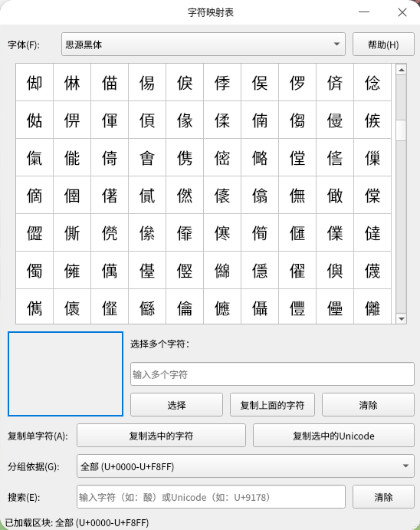Select the character 㒓 (亻+達) in the grid
The height and width of the screenshot is (530, 420).
pos(372,232)
